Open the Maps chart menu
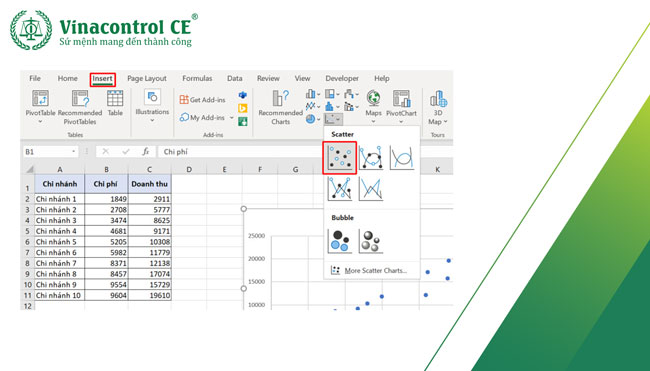This screenshot has width=650, height=371. [374, 106]
